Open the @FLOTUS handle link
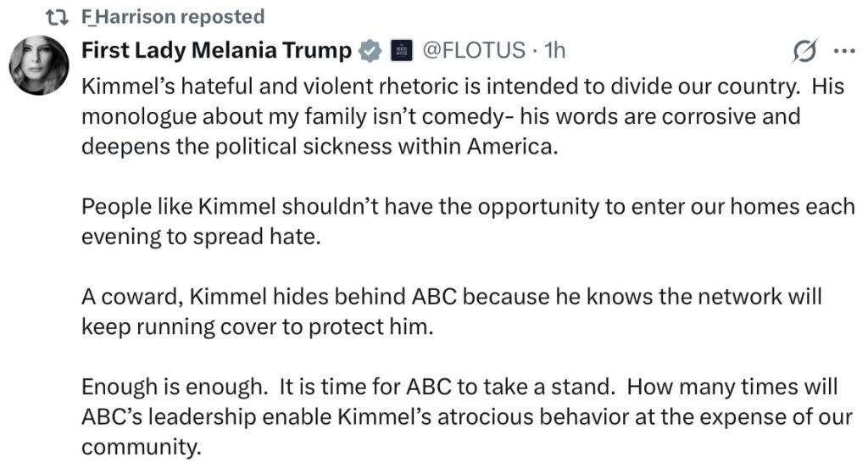This screenshot has width=868, height=474. click(x=473, y=51)
